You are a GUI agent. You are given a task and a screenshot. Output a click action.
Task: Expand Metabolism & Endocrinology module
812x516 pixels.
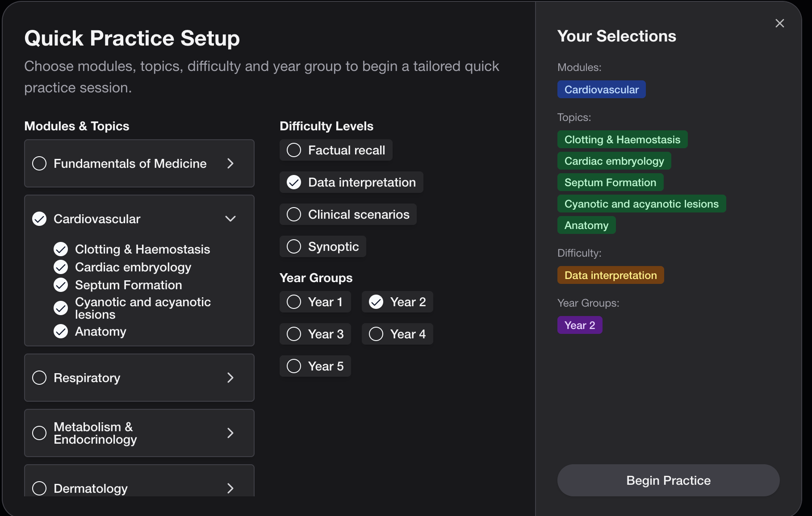(230, 433)
